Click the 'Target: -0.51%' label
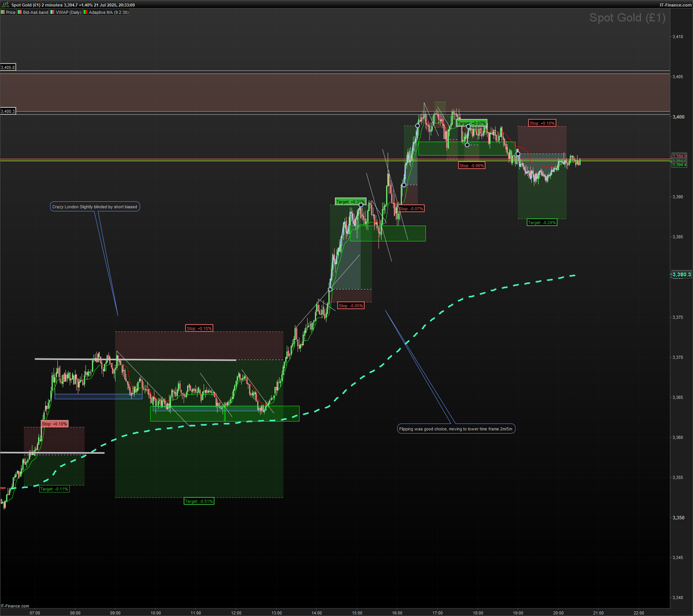693x616 pixels. (199, 501)
